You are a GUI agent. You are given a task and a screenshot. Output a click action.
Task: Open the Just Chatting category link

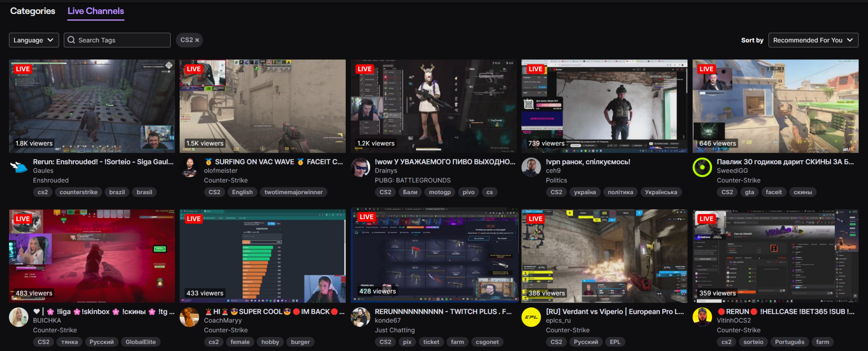point(395,330)
